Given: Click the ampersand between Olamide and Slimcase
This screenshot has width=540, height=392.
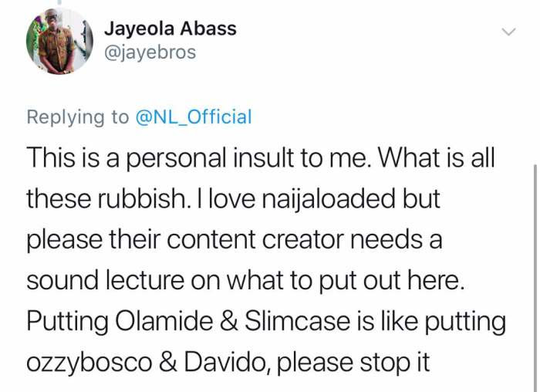Looking at the screenshot, I should [241, 321].
